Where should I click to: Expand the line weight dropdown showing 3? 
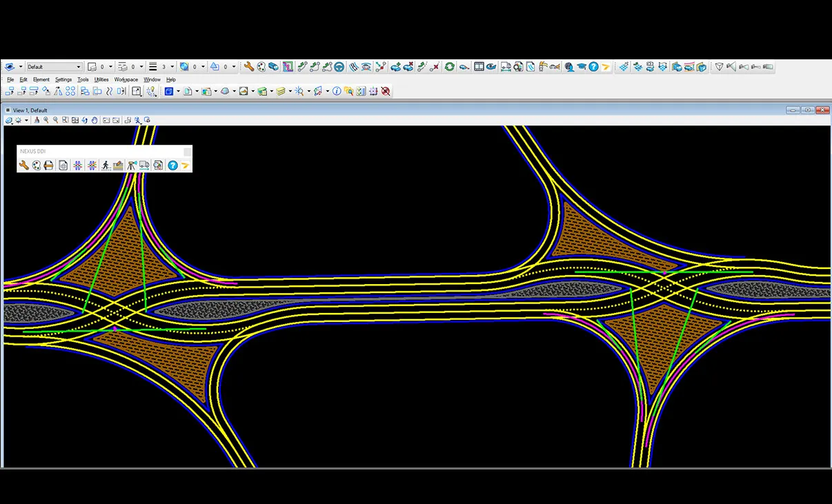point(172,67)
